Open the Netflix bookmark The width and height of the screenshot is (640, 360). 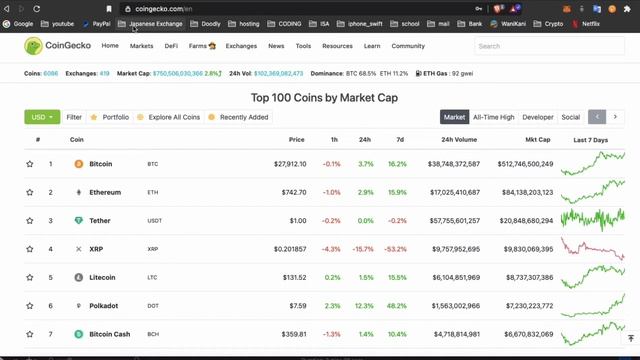(x=586, y=24)
